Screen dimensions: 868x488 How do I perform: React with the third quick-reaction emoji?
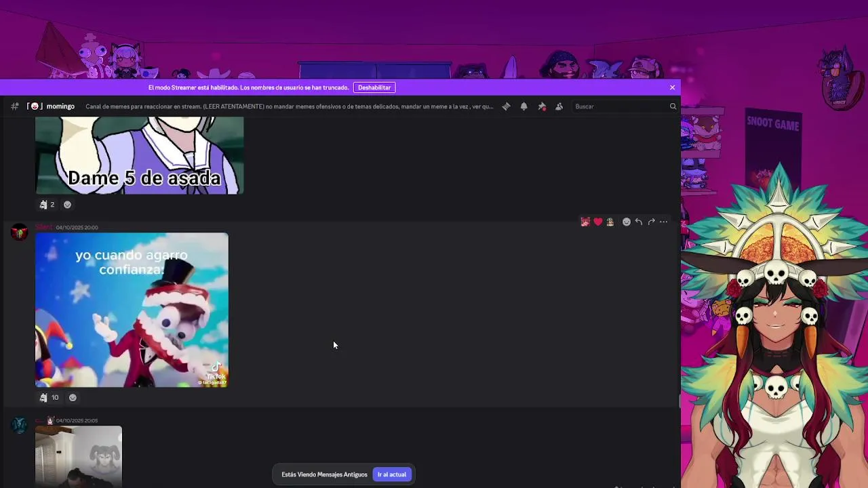610,222
